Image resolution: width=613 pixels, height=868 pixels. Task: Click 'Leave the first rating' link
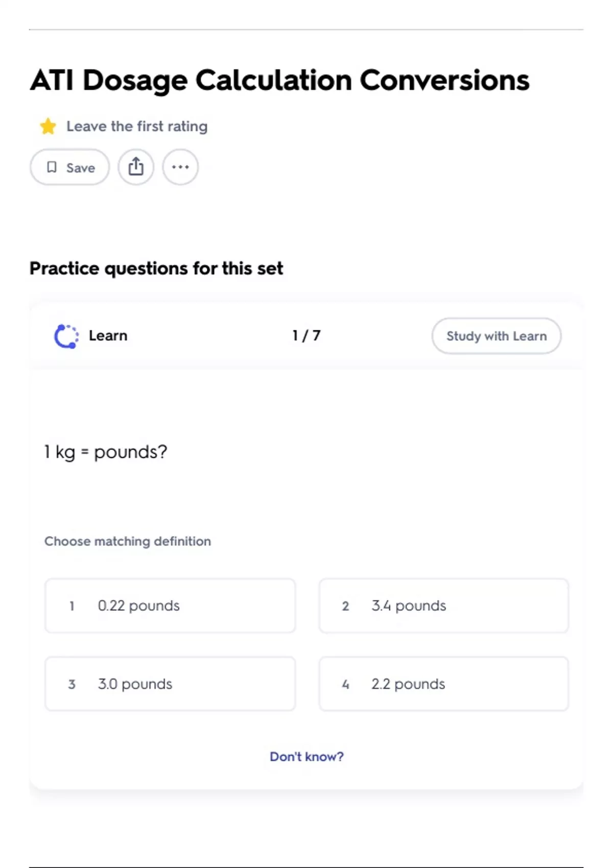coord(137,126)
